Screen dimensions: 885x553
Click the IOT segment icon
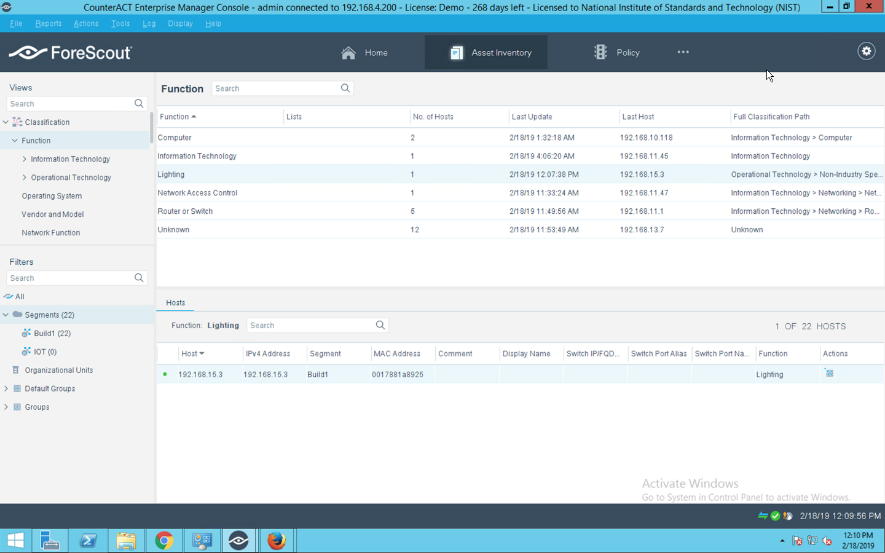point(26,352)
